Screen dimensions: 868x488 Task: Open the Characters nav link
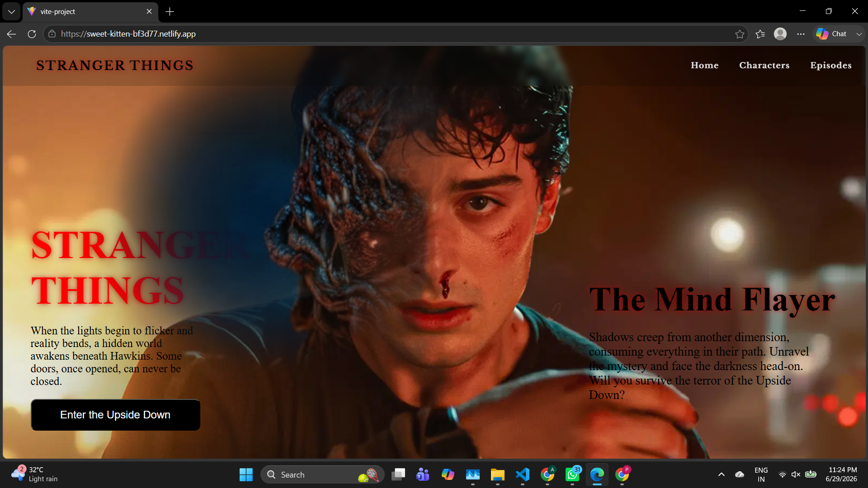click(764, 65)
